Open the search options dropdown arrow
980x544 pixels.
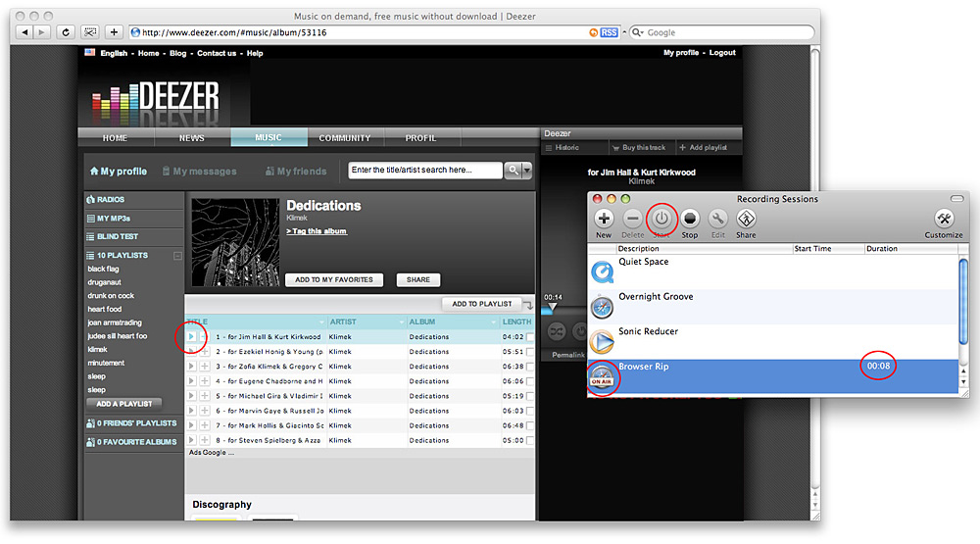coord(527,171)
